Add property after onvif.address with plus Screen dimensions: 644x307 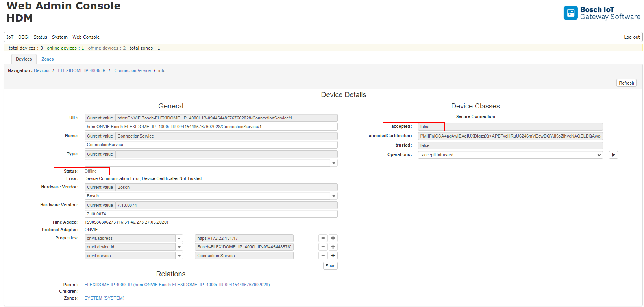pyautogui.click(x=333, y=238)
